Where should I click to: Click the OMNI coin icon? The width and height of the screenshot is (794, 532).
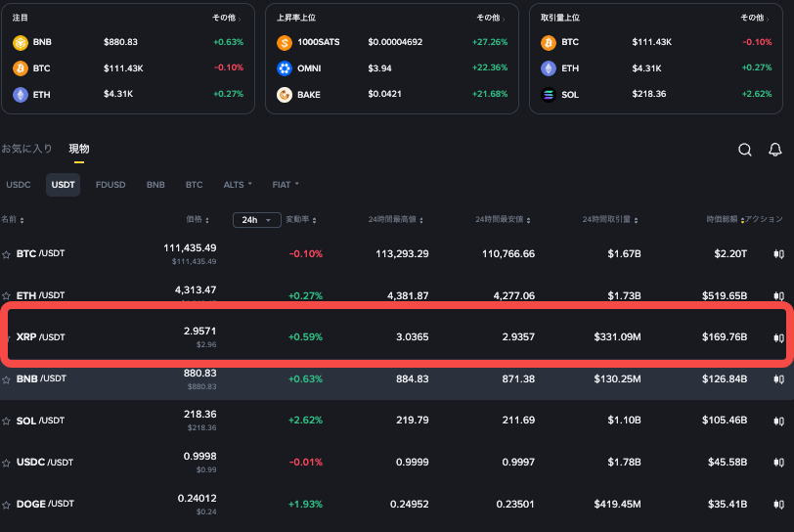click(x=285, y=68)
